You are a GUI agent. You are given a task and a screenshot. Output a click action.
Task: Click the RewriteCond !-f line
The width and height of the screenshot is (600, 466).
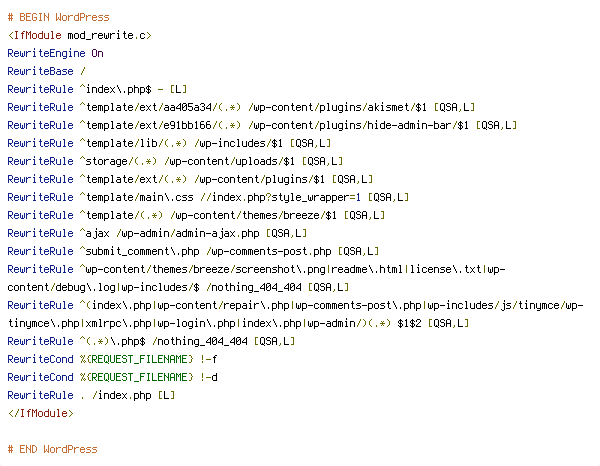(112, 360)
